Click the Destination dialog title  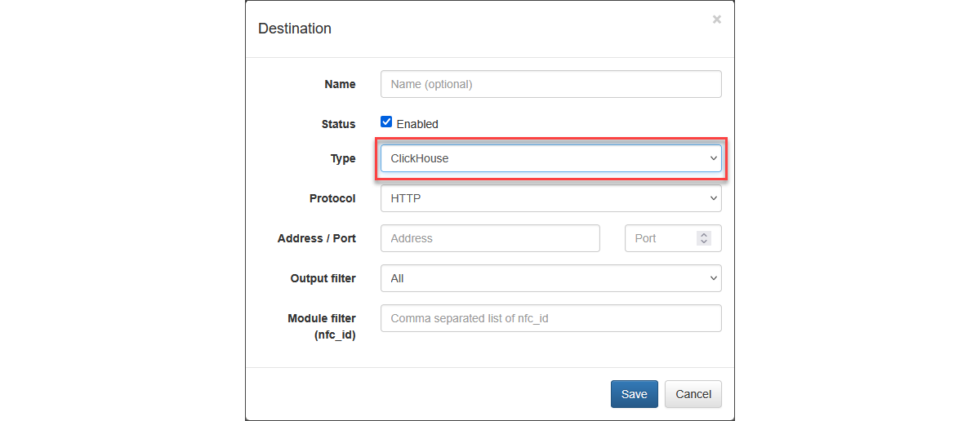click(x=295, y=29)
